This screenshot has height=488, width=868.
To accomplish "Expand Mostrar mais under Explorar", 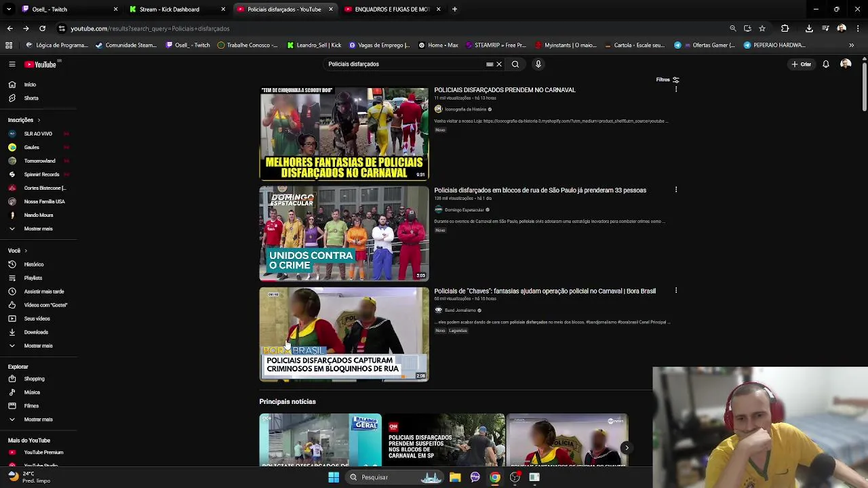I will pyautogui.click(x=38, y=420).
